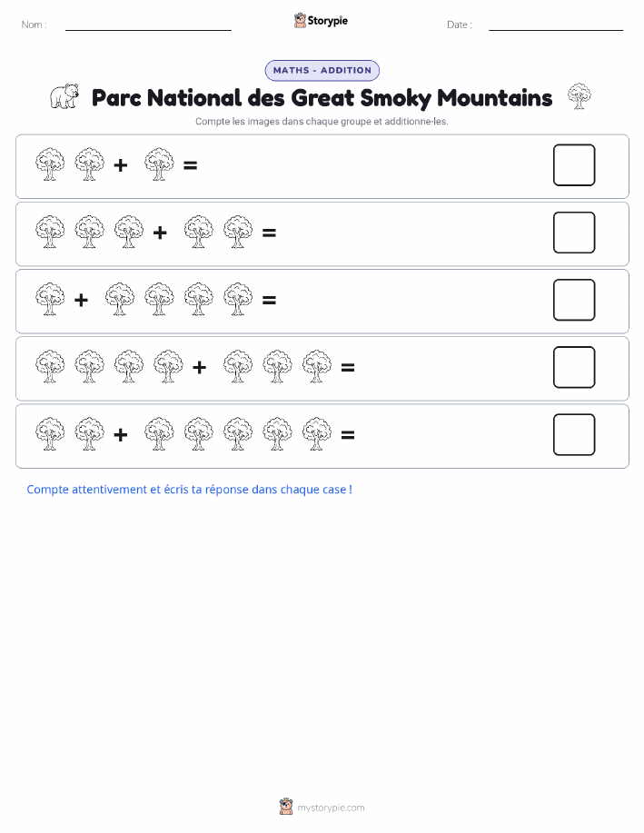Click the equals sign in row five

[x=348, y=435]
